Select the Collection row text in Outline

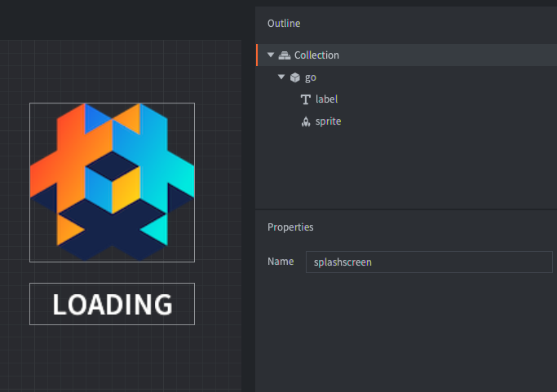[316, 55]
